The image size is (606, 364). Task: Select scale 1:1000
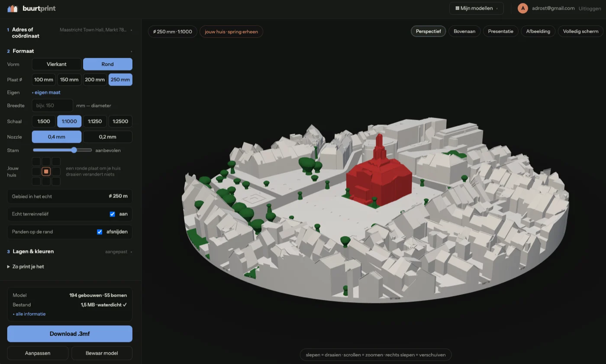tap(69, 121)
